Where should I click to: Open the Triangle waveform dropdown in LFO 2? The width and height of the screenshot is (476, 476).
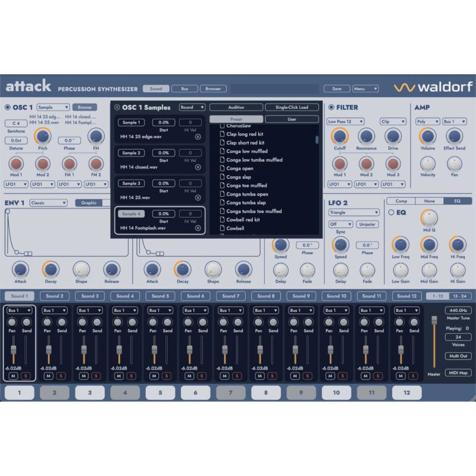pos(355,212)
